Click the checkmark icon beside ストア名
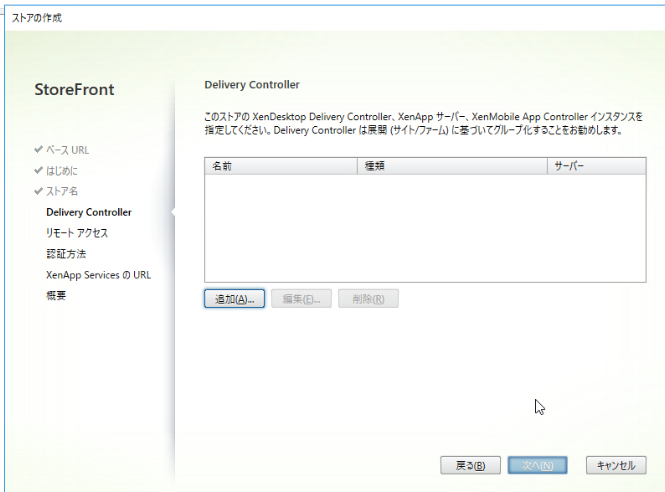The width and height of the screenshot is (665, 492). point(39,191)
